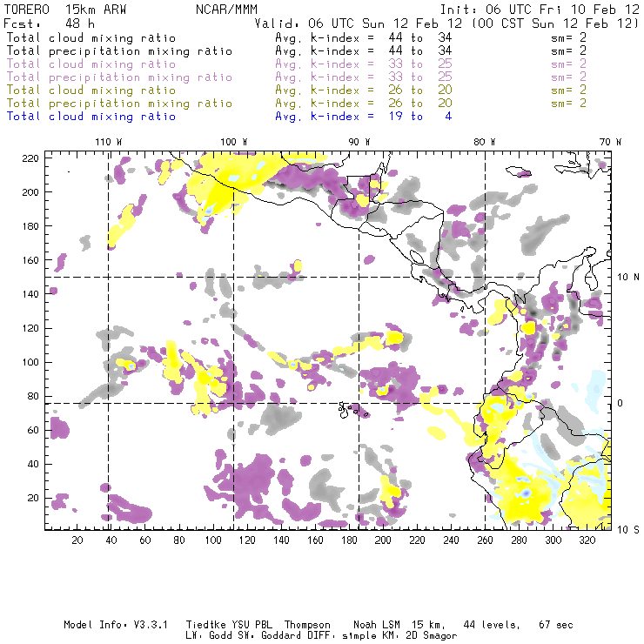Viewport: 644px width, 644px height.
Task: Select the "YSU PBL" footer text
Action: click(252, 625)
